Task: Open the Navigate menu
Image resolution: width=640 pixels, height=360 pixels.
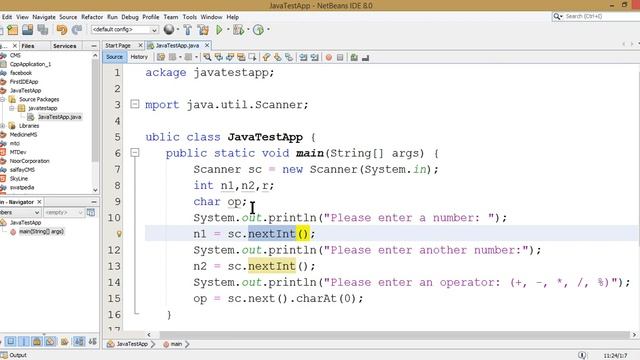Action: coord(44,17)
